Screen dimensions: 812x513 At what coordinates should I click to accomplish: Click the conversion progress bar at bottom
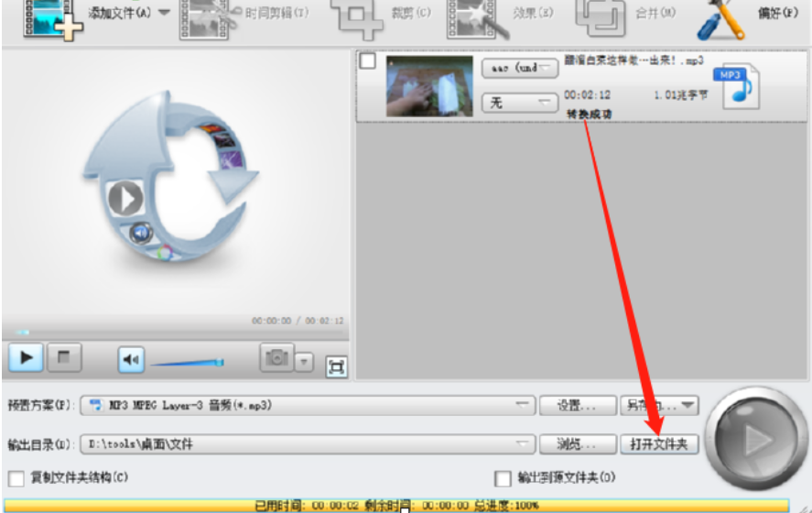point(396,506)
